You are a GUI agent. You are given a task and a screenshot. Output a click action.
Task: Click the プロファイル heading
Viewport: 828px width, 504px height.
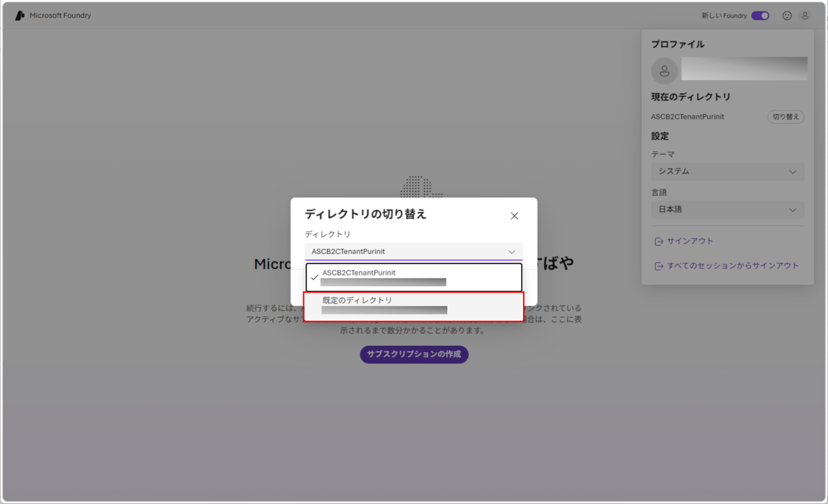click(678, 45)
